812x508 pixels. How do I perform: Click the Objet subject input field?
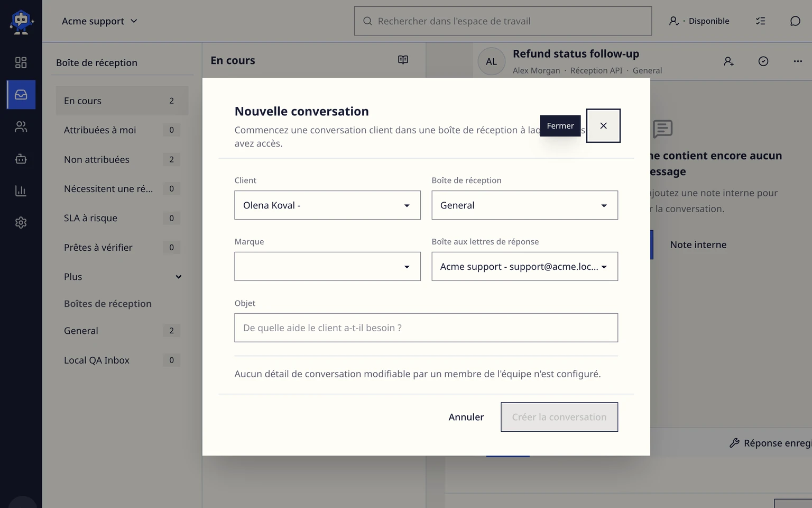[426, 328]
